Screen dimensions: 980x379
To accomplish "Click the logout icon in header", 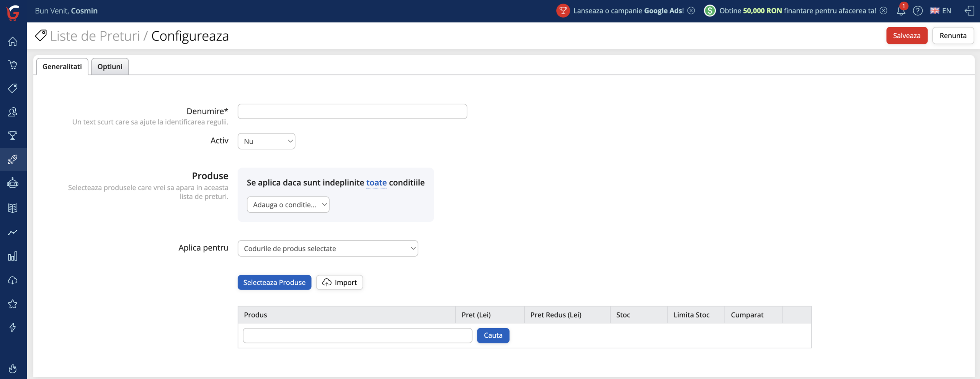I will [969, 11].
